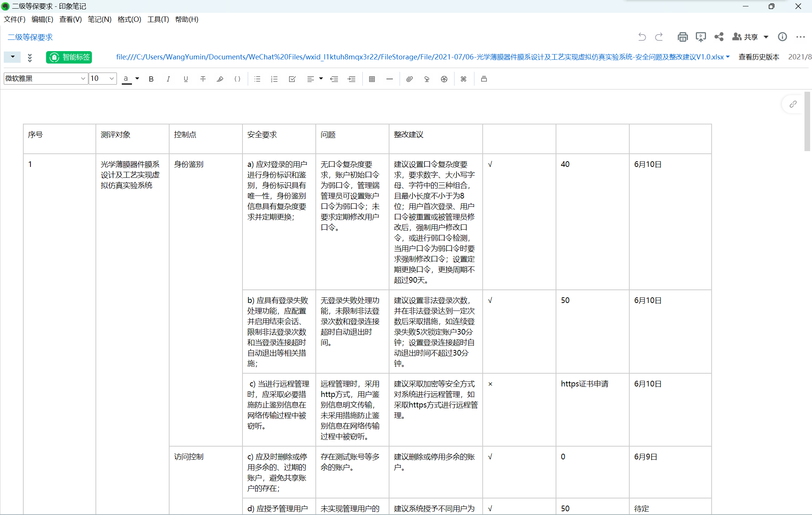The height and width of the screenshot is (515, 812).
Task: Decrease paragraph indent
Action: (x=334, y=79)
